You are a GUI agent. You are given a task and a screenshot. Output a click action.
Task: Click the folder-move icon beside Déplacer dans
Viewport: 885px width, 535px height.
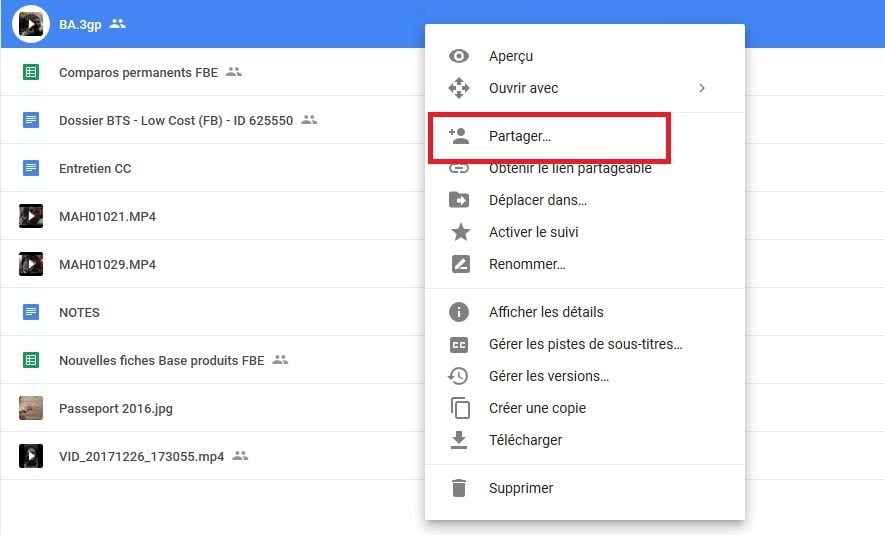coord(459,200)
